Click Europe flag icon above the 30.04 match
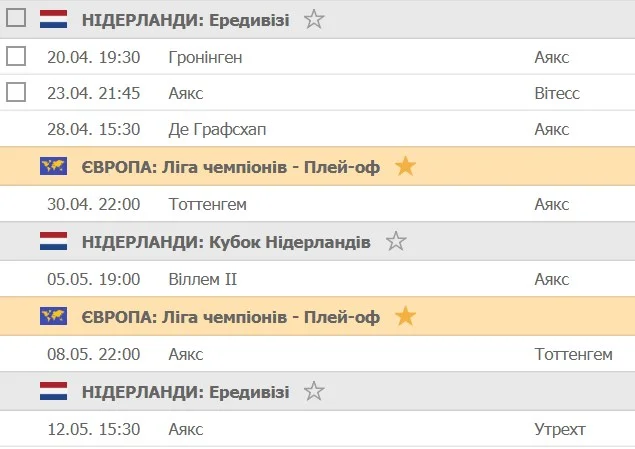 point(53,167)
